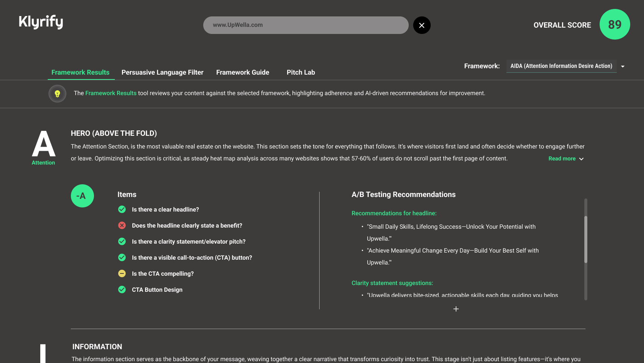
Task: Click 'Recommendations for headline:' heading
Action: pyautogui.click(x=394, y=213)
